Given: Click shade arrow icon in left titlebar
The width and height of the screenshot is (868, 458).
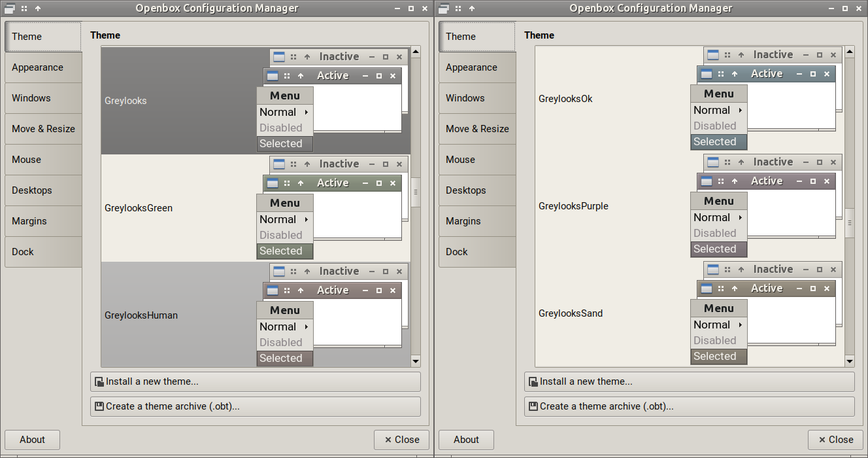Looking at the screenshot, I should click(37, 9).
